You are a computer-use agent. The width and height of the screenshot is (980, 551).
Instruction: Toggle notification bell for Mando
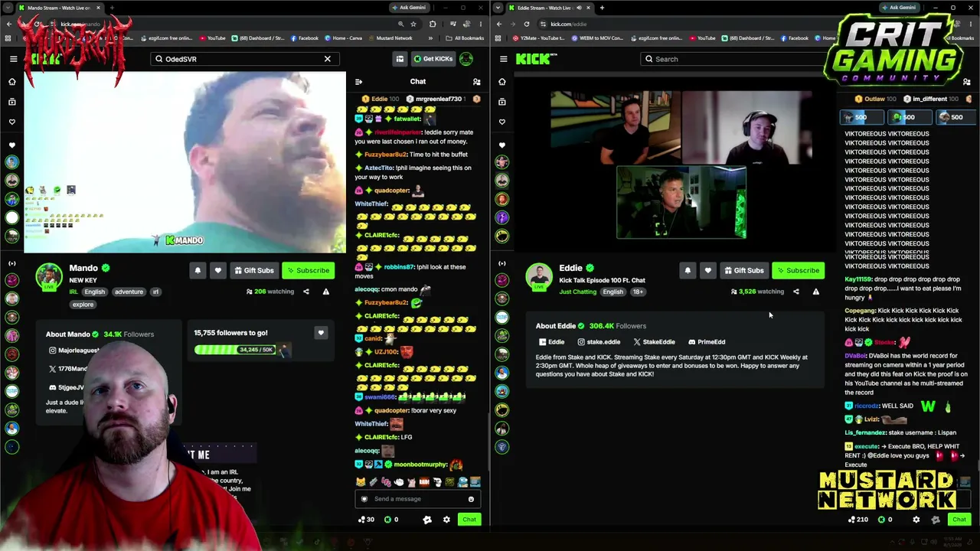pos(198,270)
